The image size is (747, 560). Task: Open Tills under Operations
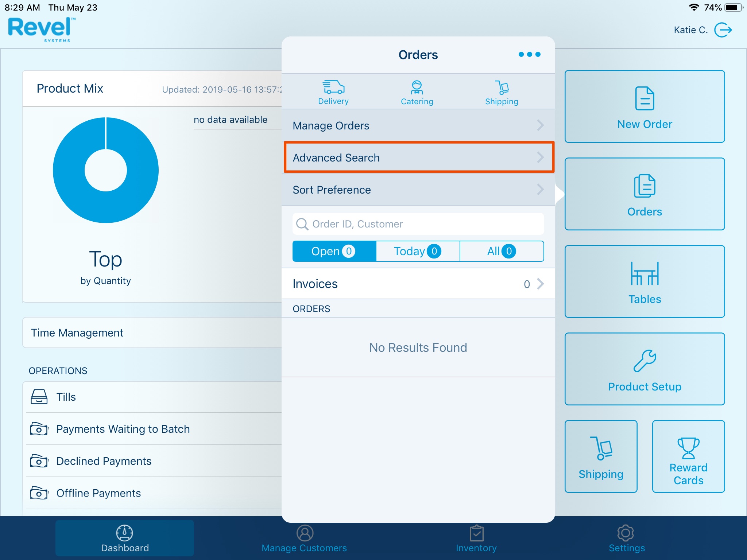[66, 397]
